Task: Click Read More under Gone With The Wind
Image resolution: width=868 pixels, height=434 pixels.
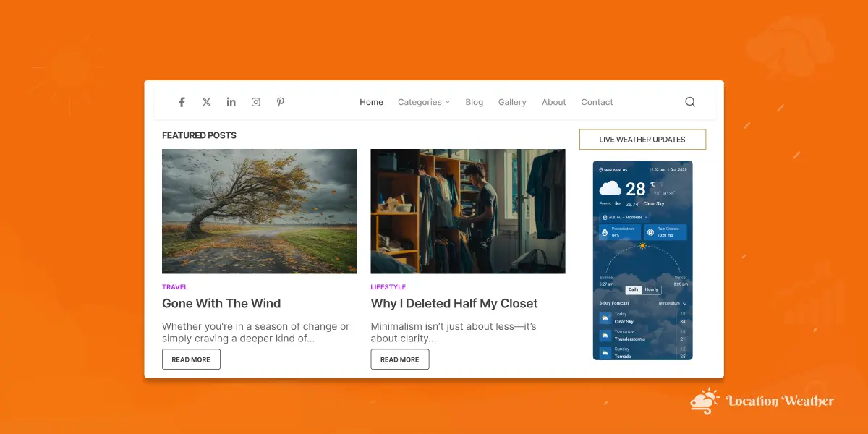Action: (191, 359)
